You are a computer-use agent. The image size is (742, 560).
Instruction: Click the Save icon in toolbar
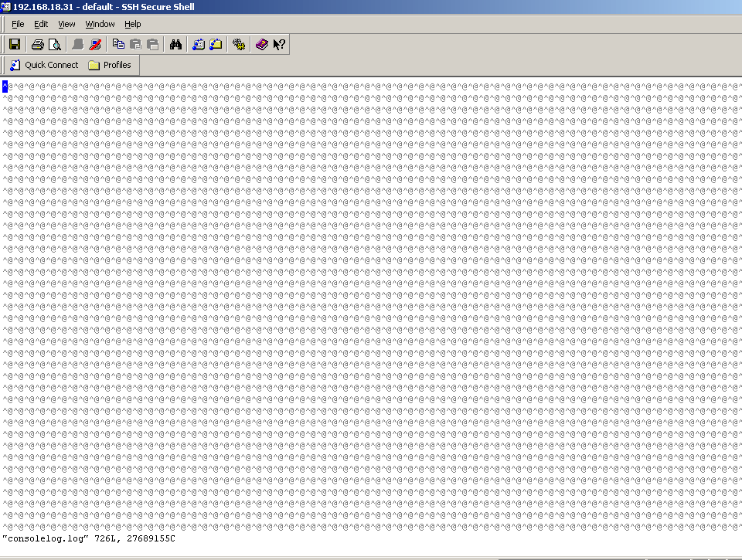coord(15,45)
